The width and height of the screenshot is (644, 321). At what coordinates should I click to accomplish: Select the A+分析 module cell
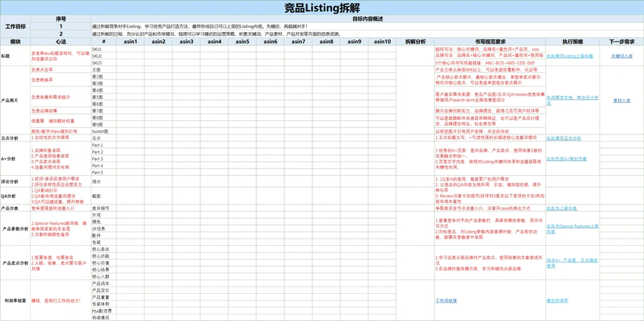pos(15,159)
